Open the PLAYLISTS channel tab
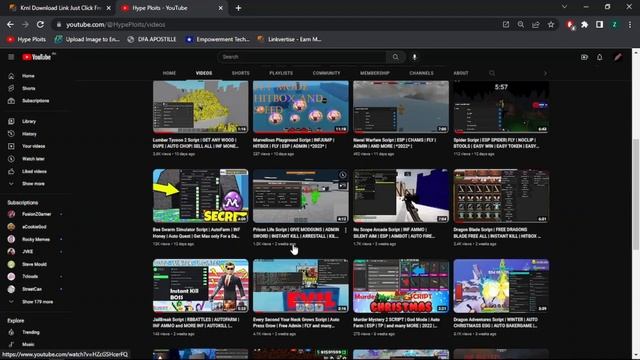 (281, 73)
